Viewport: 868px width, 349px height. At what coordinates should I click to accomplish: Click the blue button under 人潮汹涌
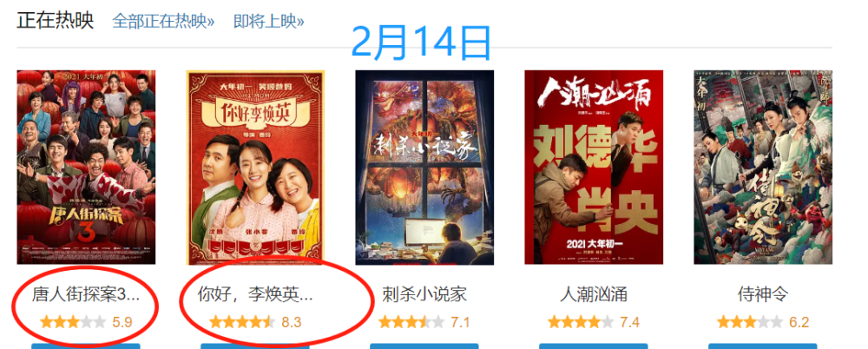coord(594,346)
